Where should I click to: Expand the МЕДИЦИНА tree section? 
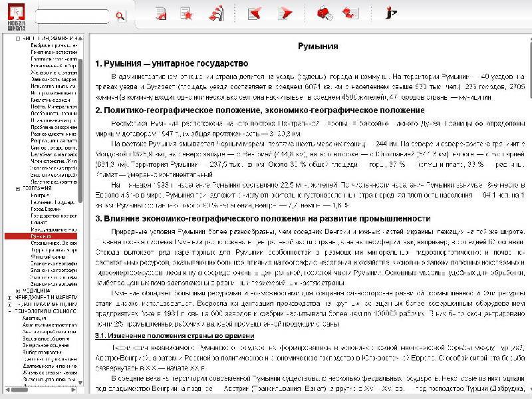click(18, 291)
